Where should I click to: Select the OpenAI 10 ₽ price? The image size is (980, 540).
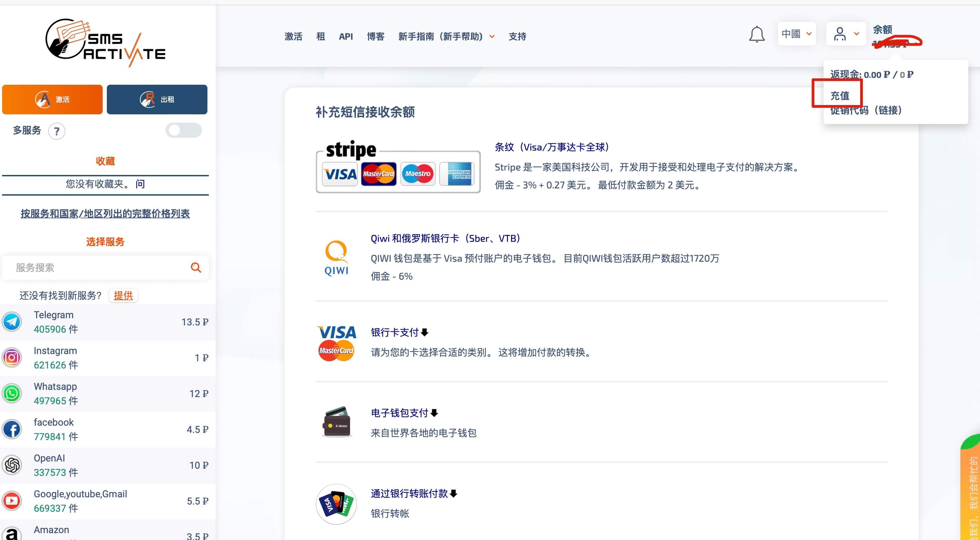pyautogui.click(x=199, y=465)
